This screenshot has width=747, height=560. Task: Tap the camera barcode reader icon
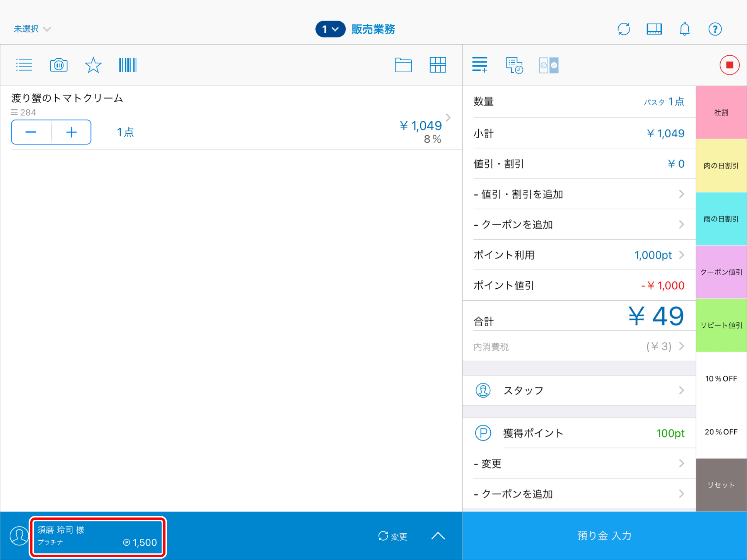pyautogui.click(x=59, y=65)
